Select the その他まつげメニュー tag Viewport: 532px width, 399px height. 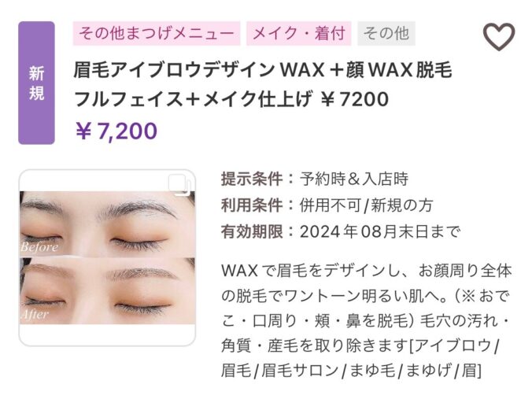tap(157, 33)
